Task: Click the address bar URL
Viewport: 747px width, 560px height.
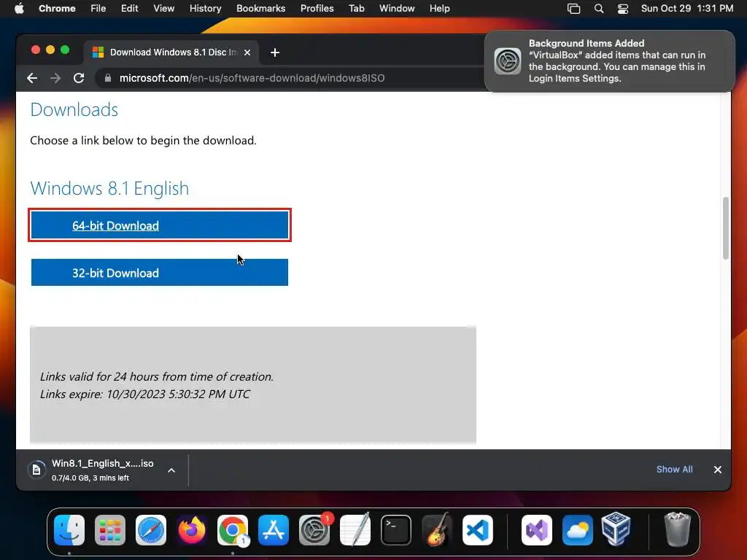Action: 252,78
